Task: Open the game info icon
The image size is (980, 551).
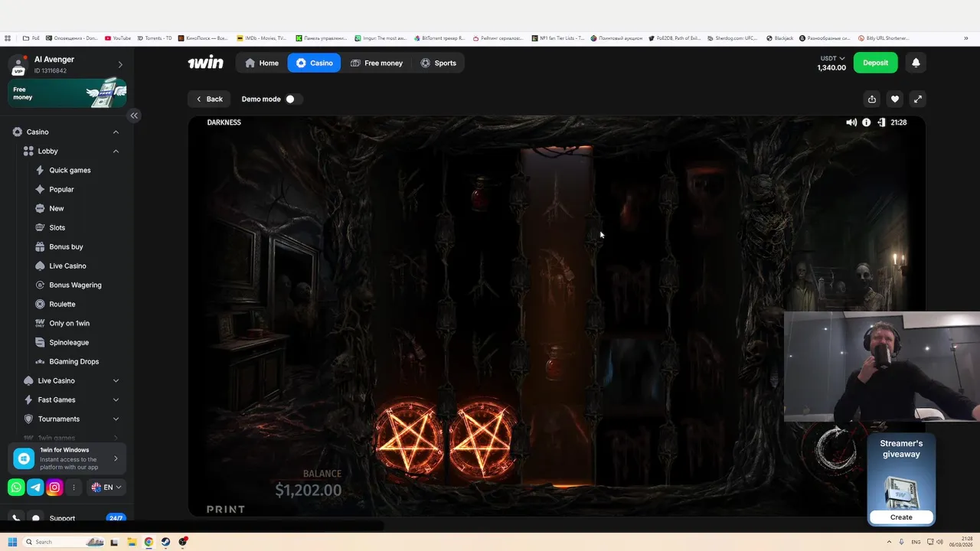Action: coord(867,122)
